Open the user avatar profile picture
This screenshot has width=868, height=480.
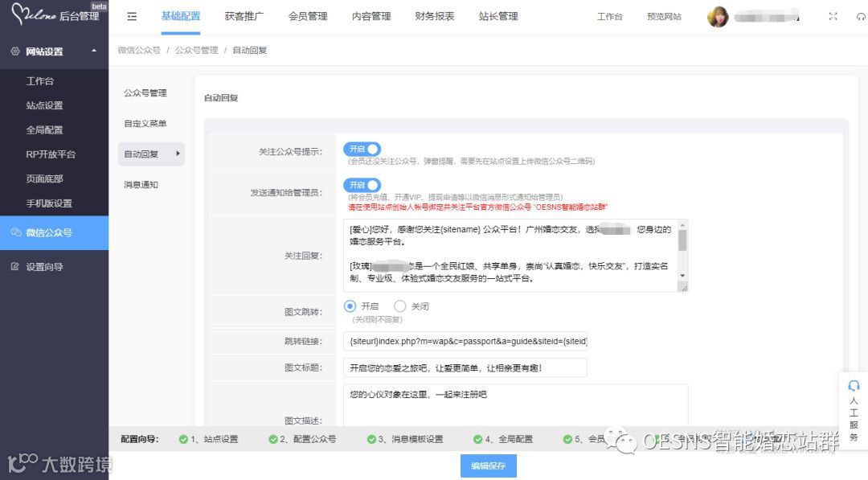coord(718,17)
